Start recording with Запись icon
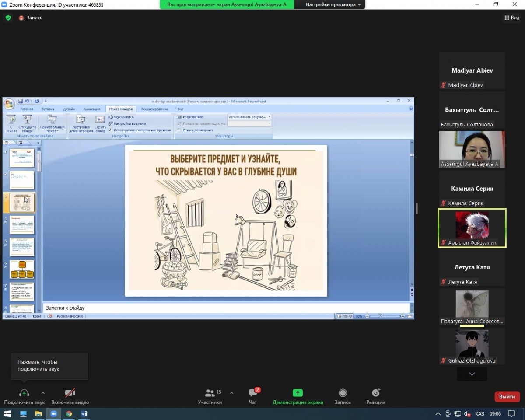525x420 pixels. [343, 393]
